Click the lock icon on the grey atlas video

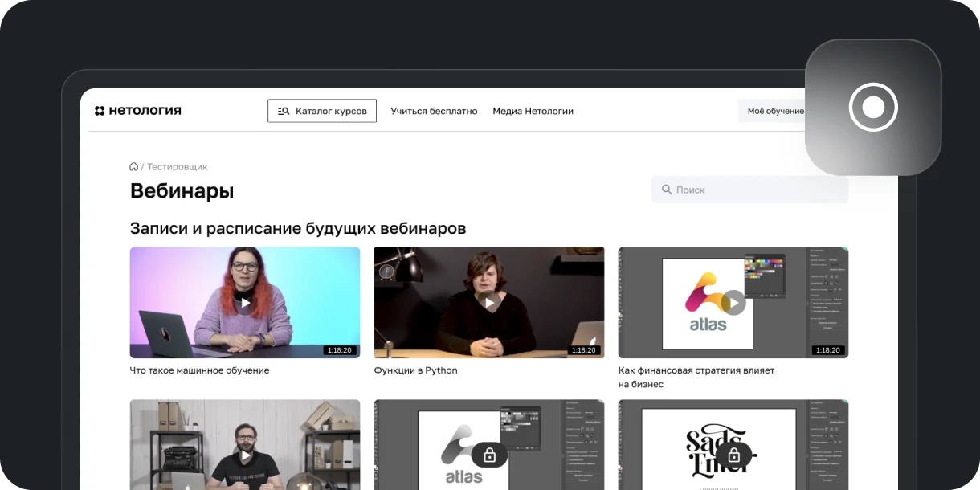[489, 455]
